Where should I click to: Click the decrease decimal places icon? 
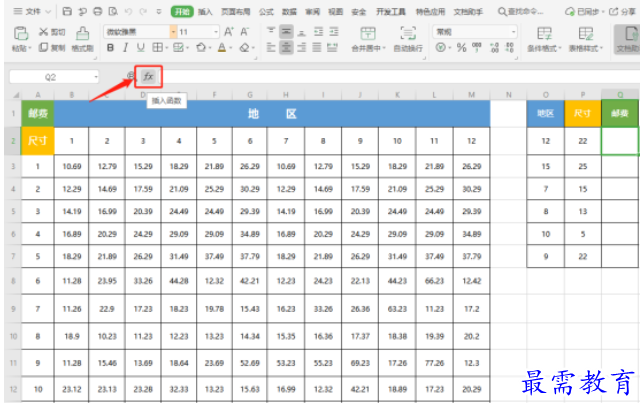(509, 48)
